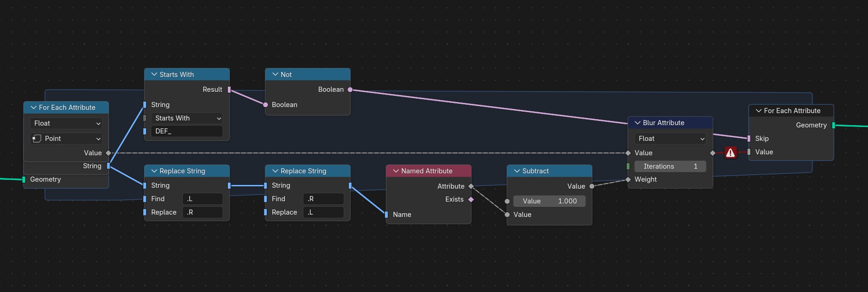
Task: Click the Skip input socket
Action: coord(749,139)
